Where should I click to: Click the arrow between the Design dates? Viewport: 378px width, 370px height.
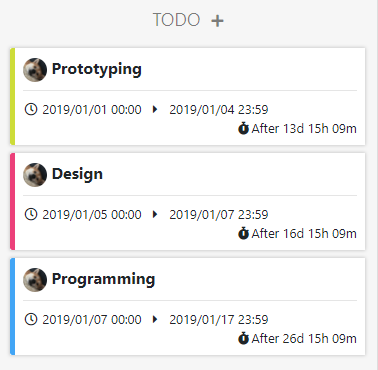(155, 214)
